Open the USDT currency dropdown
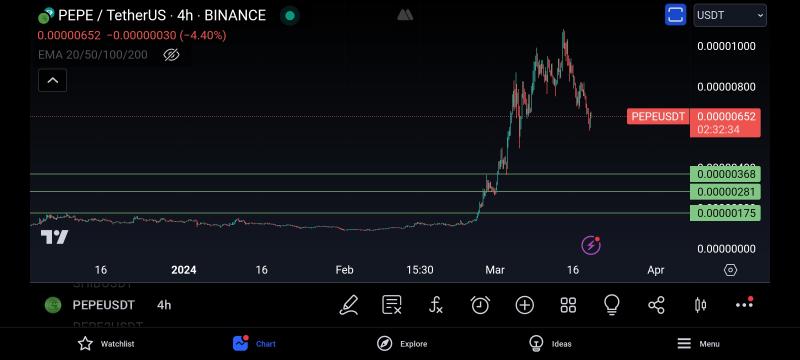The image size is (800, 360). coord(730,15)
